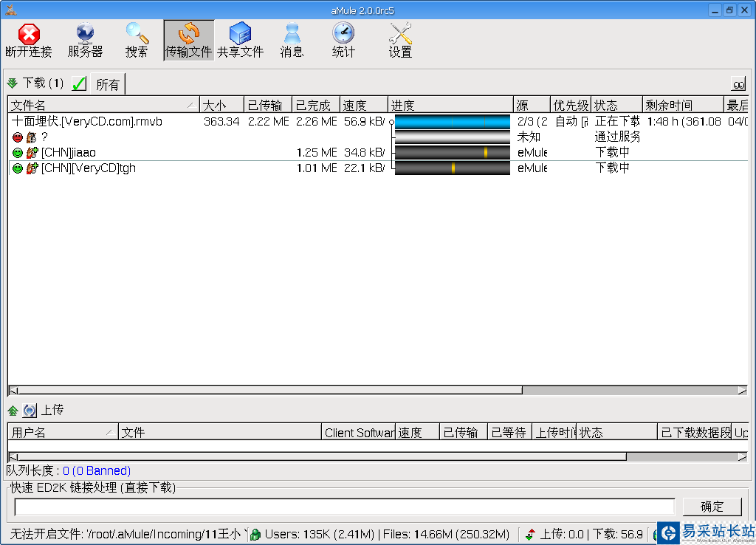Select the 所有 filter tab
The image size is (756, 545).
108,83
